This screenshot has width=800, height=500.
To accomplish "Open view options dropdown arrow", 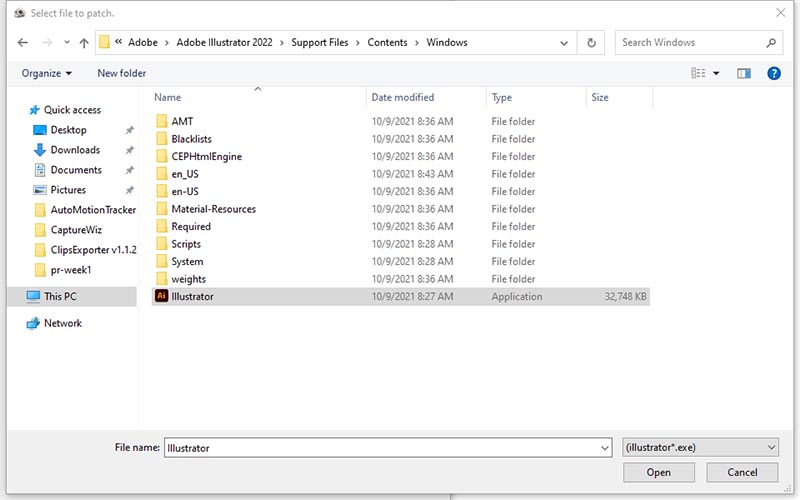I will (x=716, y=73).
